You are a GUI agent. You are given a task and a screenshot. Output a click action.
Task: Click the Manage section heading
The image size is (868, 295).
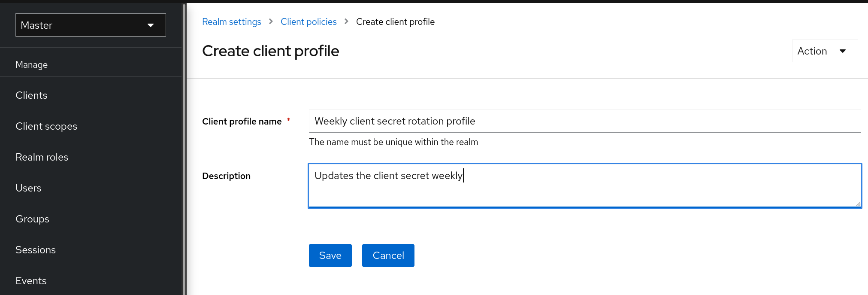click(x=31, y=64)
